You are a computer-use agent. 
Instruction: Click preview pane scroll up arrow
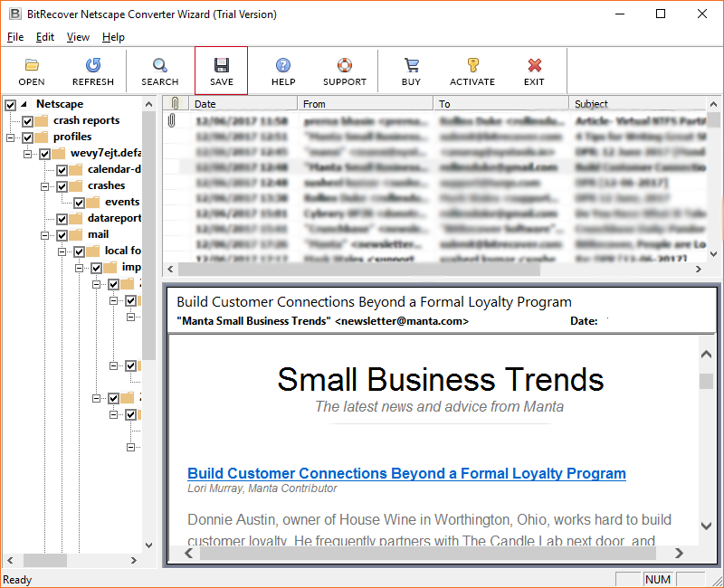tap(706, 354)
